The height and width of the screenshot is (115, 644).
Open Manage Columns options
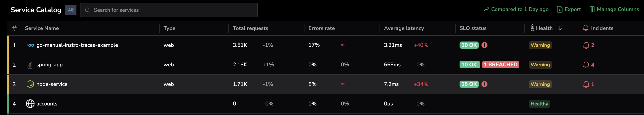[614, 9]
